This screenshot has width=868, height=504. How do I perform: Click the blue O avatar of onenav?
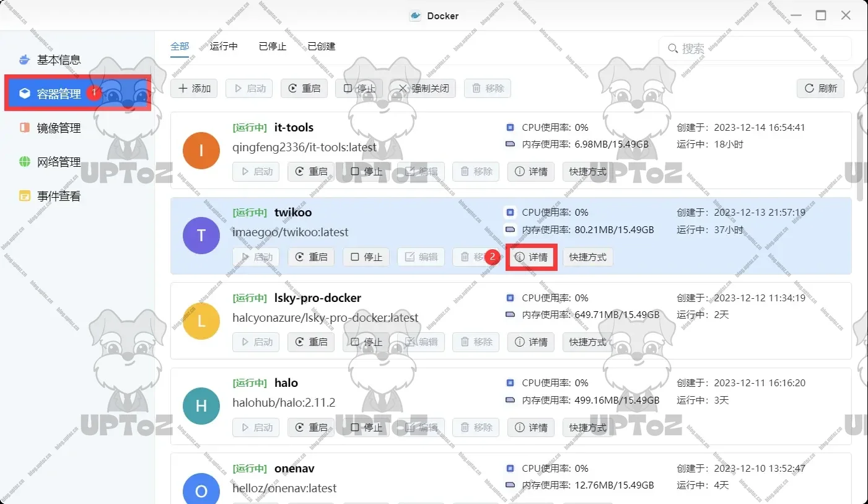(201, 489)
